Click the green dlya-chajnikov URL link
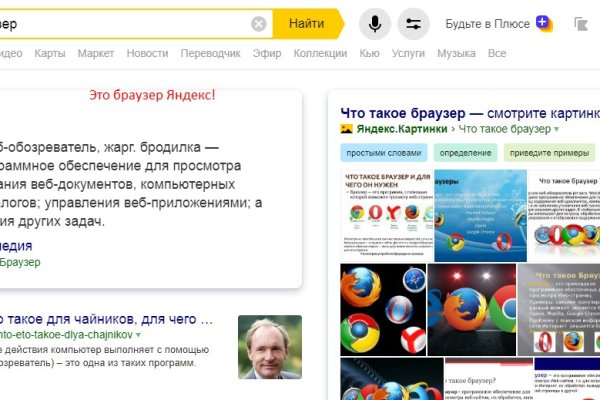Image resolution: width=600 pixels, height=400 pixels. click(66, 335)
